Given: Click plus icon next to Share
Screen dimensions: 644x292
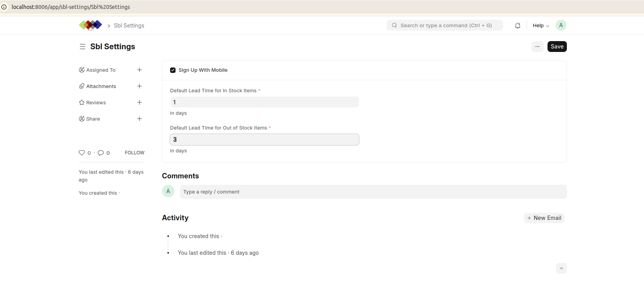Looking at the screenshot, I should pyautogui.click(x=139, y=119).
